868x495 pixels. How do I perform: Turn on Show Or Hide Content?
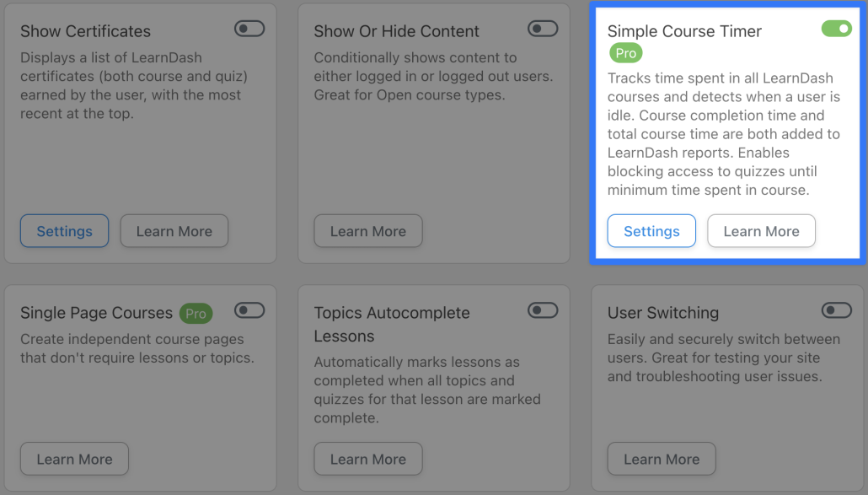(x=542, y=28)
